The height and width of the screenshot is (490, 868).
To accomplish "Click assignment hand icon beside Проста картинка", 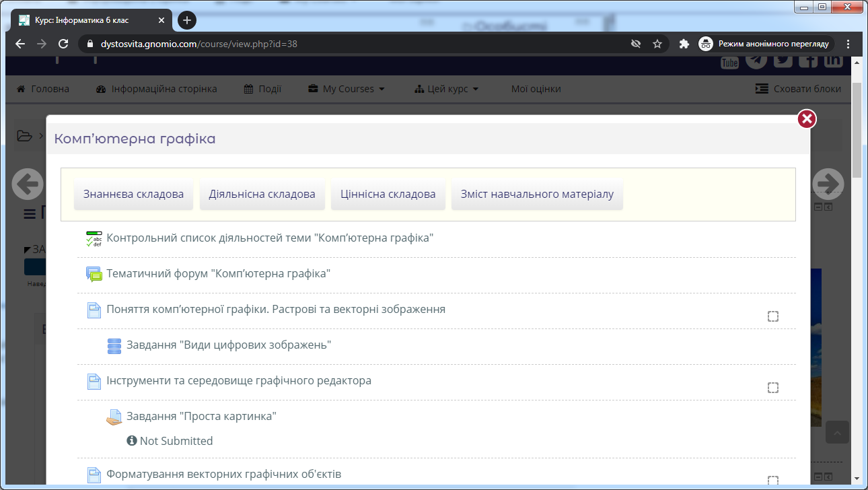I will [114, 417].
